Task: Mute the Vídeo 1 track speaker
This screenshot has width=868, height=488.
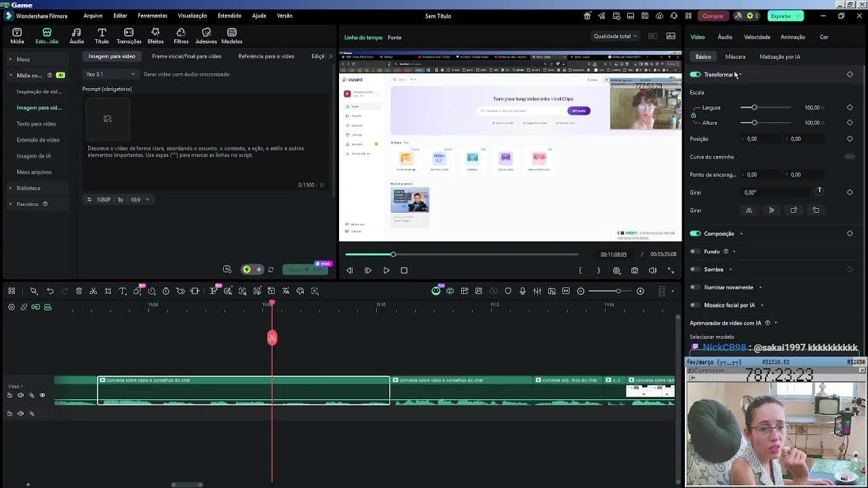Action: 20,395
